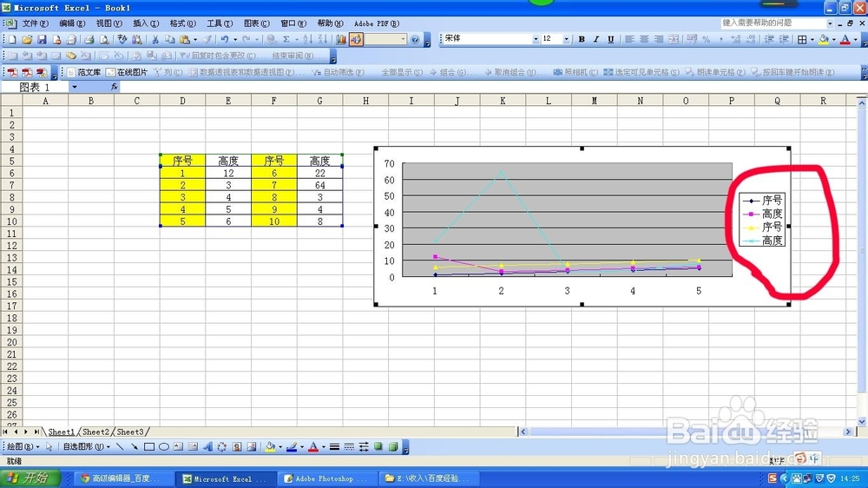Open the 文件 menu
This screenshot has width=868, height=488.
coord(35,23)
